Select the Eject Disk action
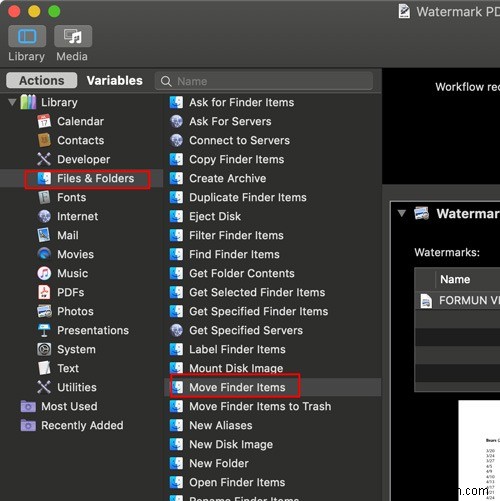The image size is (500, 501). [x=215, y=216]
